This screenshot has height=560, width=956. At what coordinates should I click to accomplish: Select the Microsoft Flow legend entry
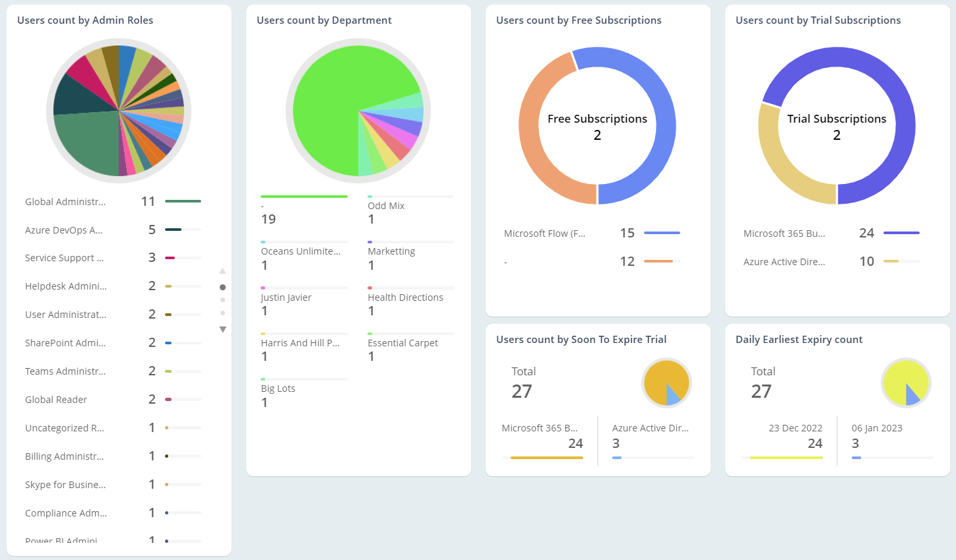point(544,233)
